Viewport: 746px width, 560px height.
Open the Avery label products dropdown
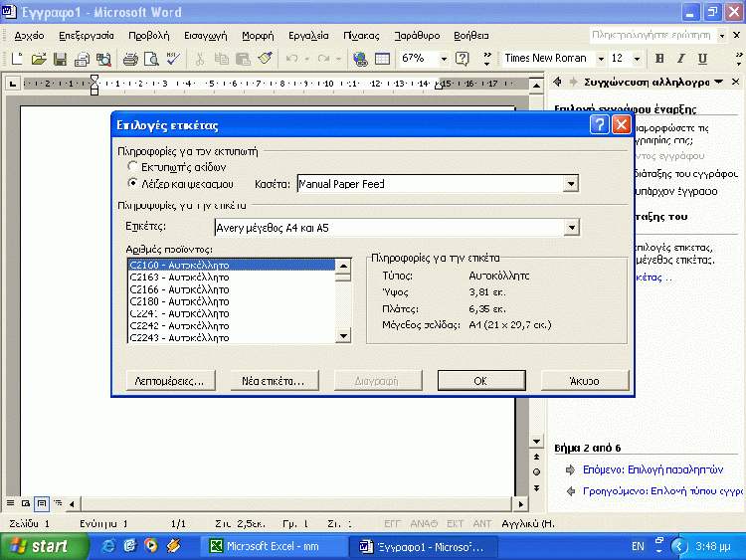(x=571, y=228)
